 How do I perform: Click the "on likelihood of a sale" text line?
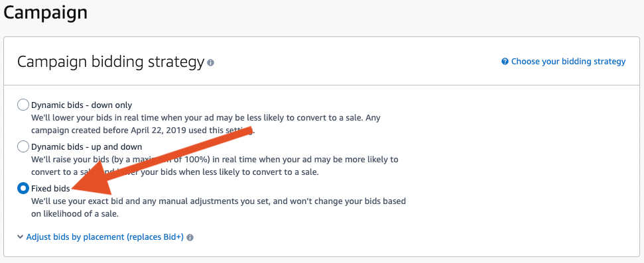[75, 214]
